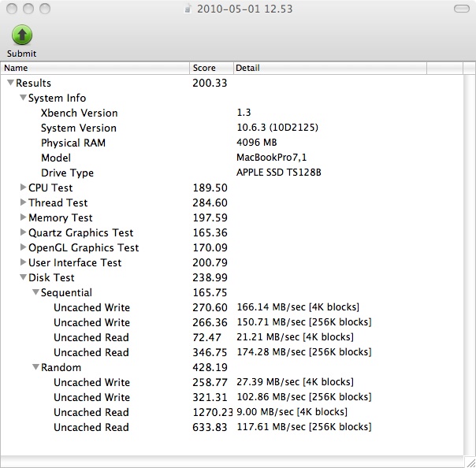Collapse the Random disk results
The width and height of the screenshot is (476, 468).
tap(35, 367)
